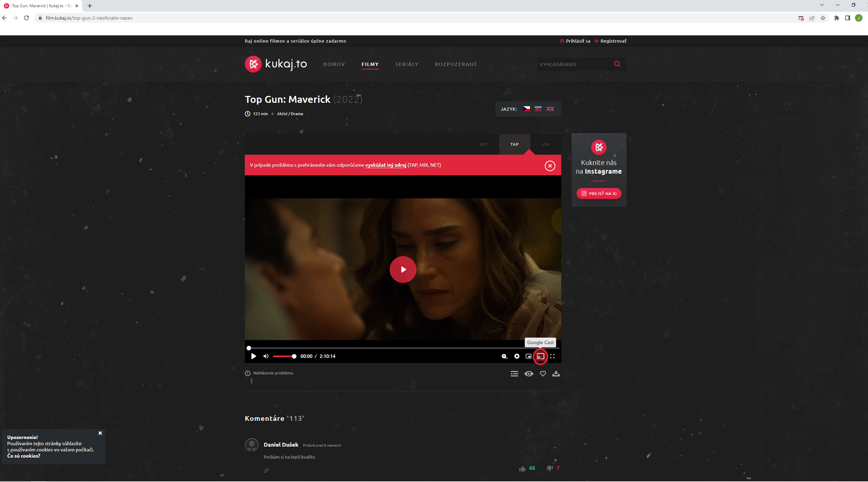This screenshot has width=868, height=482.
Task: Switch to the NET source tab
Action: pos(484,145)
